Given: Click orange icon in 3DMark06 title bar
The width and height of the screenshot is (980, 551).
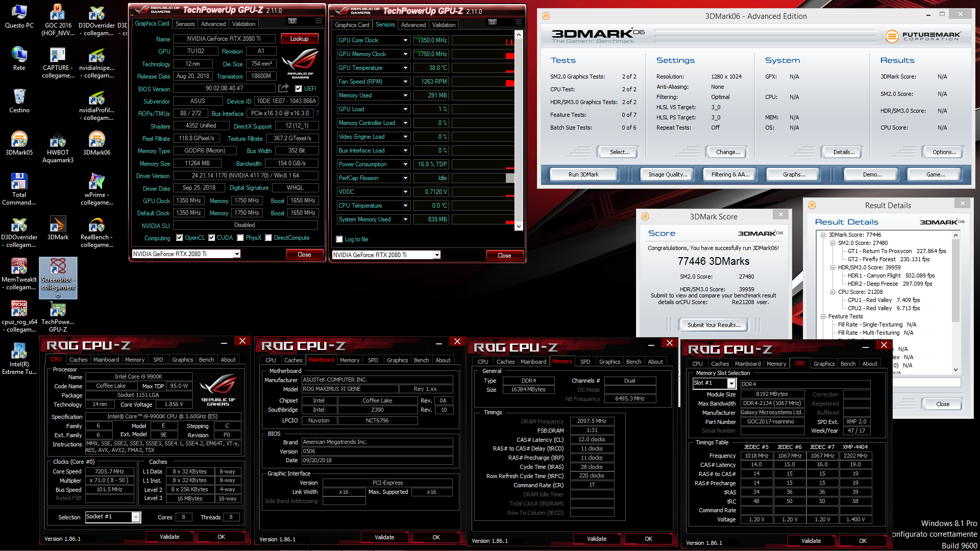Looking at the screenshot, I should pyautogui.click(x=546, y=16).
